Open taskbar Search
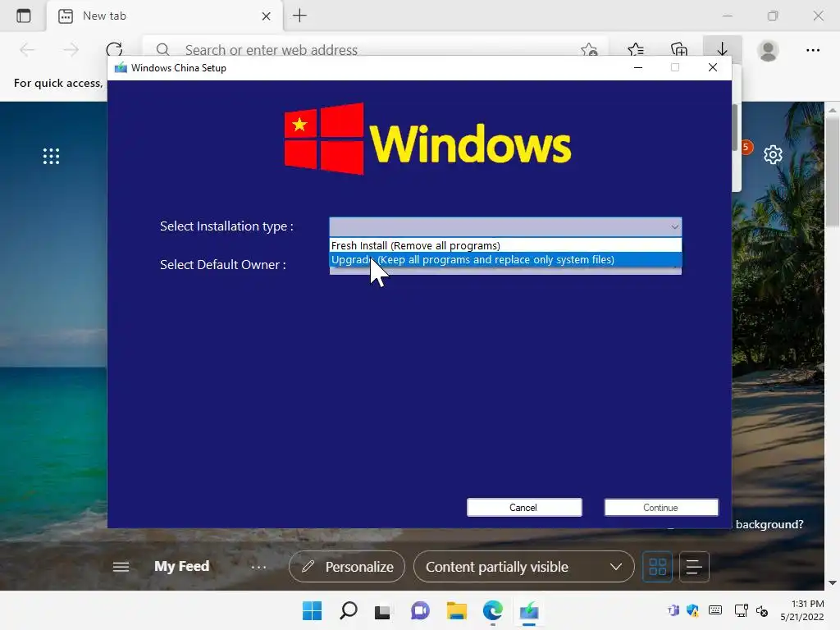Viewport: 840px width, 630px height. coord(348,610)
